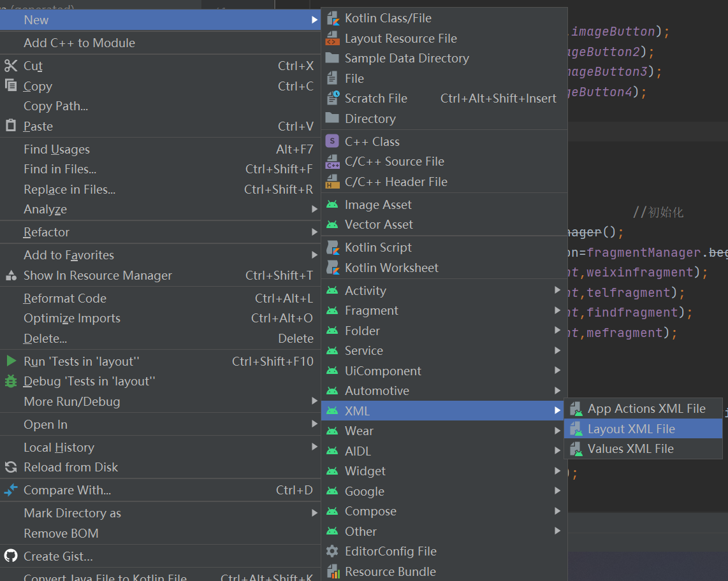This screenshot has width=728, height=581.
Task: Expand the Local History submenu arrow
Action: (x=314, y=447)
